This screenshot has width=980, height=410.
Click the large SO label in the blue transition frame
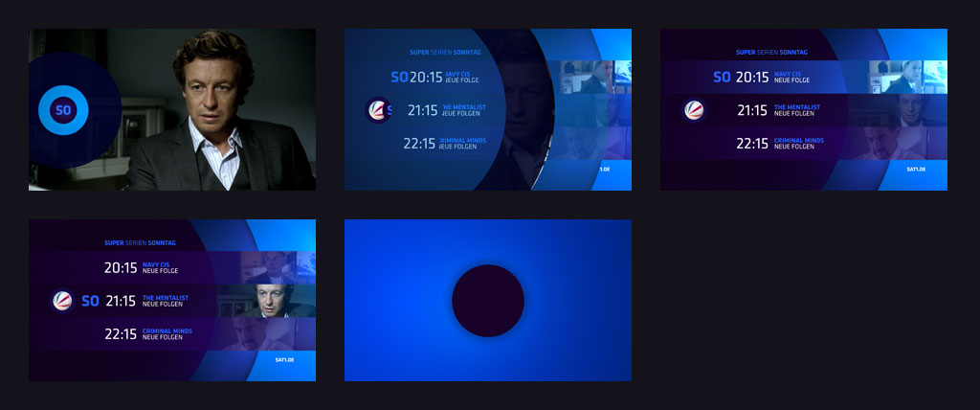pos(399,77)
